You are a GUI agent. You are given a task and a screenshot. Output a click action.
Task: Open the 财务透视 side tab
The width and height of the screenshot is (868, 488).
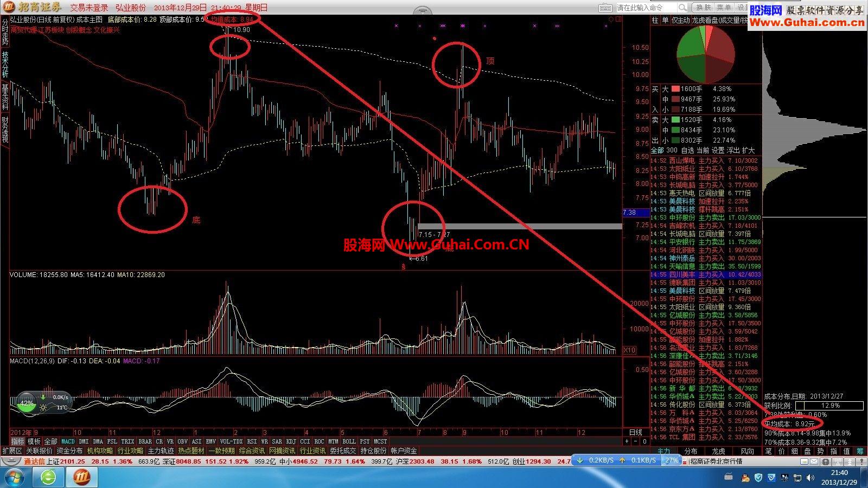(x=5, y=130)
